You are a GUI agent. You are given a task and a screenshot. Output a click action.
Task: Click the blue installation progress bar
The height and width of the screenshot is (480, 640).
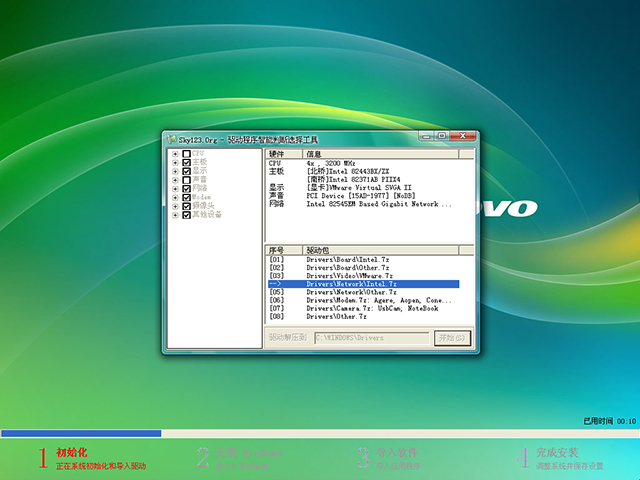click(81, 433)
